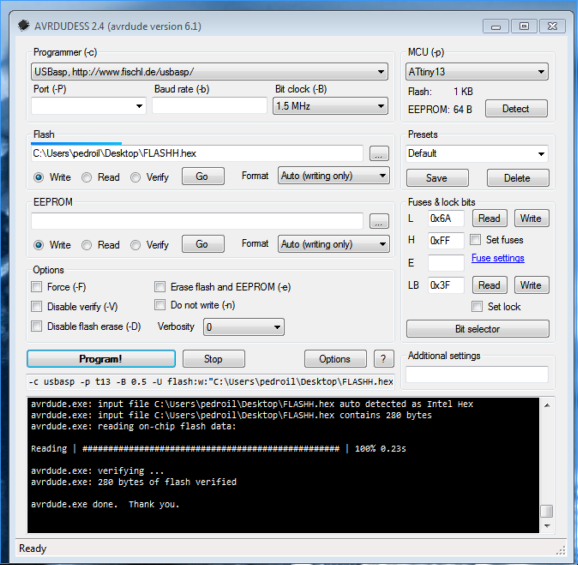Image resolution: width=578 pixels, height=565 pixels.
Task: Enable Disable verify (-V) checkbox
Action: [36, 306]
